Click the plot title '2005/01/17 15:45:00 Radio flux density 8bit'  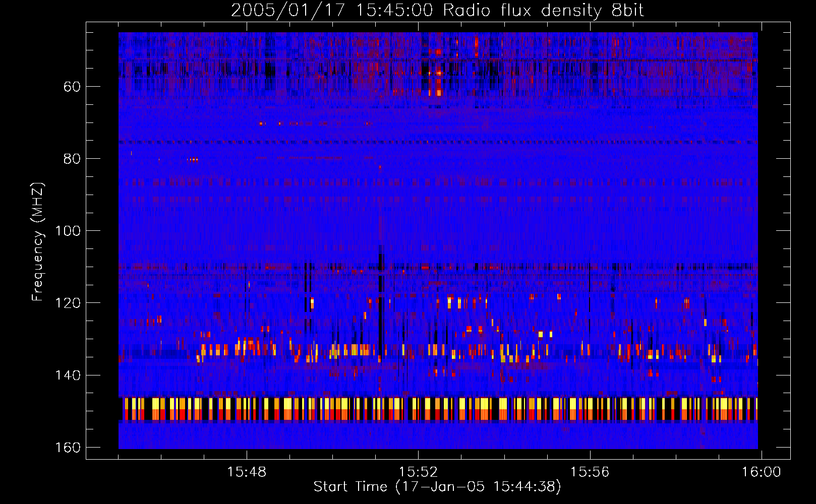(x=437, y=11)
